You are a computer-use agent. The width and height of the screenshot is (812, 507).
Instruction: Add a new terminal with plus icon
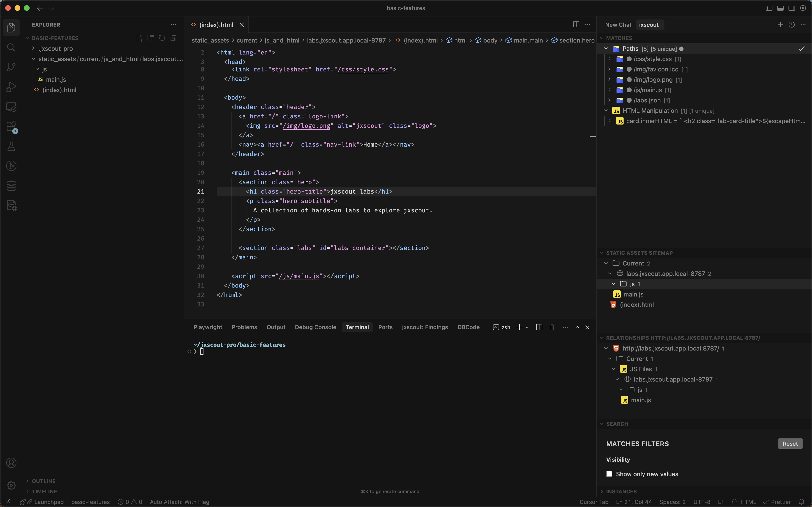tap(519, 327)
